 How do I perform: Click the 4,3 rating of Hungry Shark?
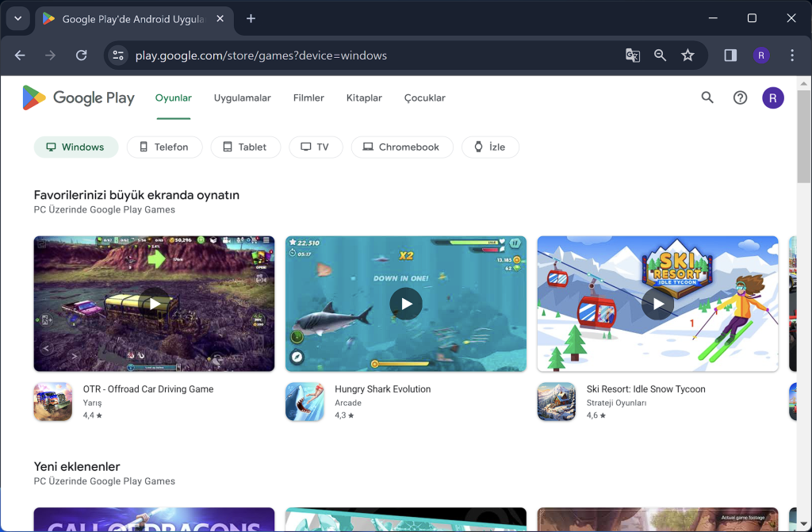point(344,415)
